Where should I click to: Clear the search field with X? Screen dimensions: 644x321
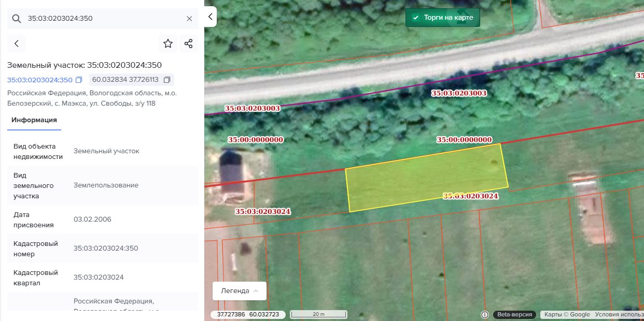tap(189, 19)
